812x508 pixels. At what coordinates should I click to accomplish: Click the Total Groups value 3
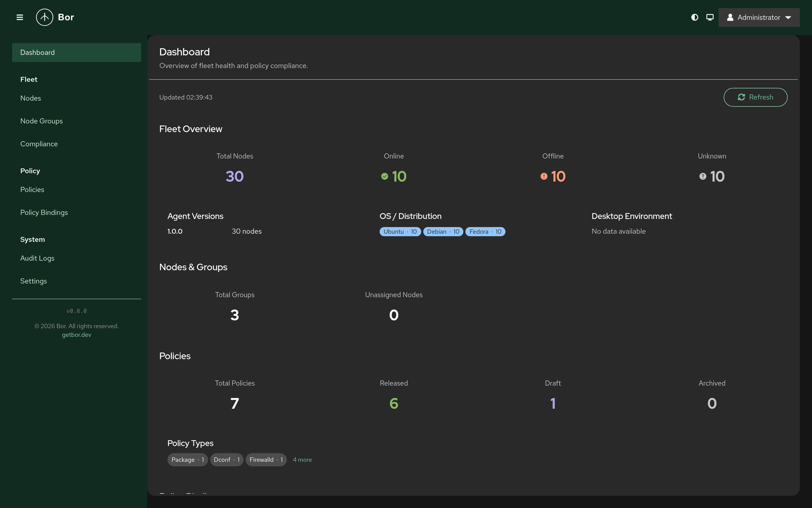click(234, 315)
